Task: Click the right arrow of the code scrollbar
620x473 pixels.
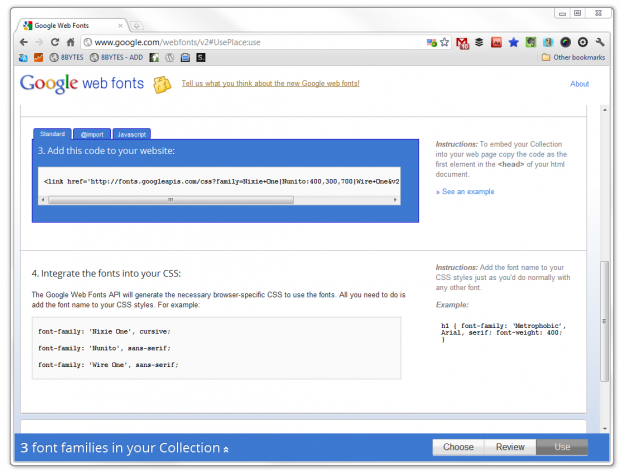Action: (395, 200)
